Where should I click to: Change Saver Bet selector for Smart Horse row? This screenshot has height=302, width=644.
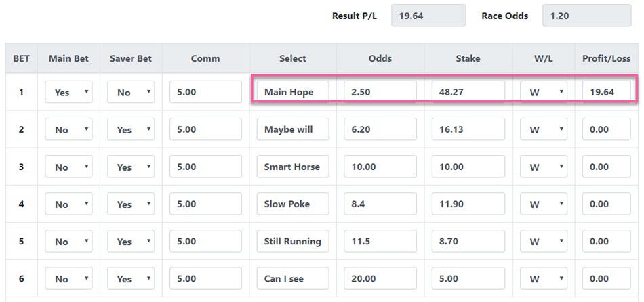tap(131, 167)
